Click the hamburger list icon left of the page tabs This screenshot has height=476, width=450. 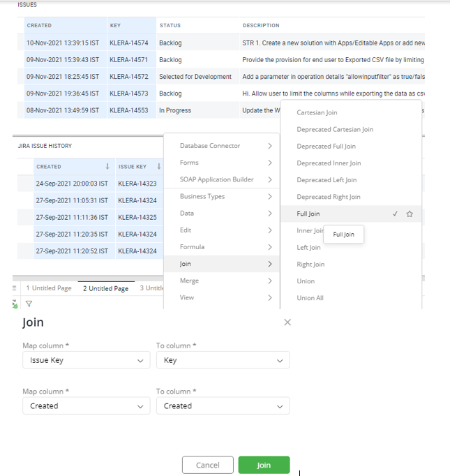click(15, 288)
